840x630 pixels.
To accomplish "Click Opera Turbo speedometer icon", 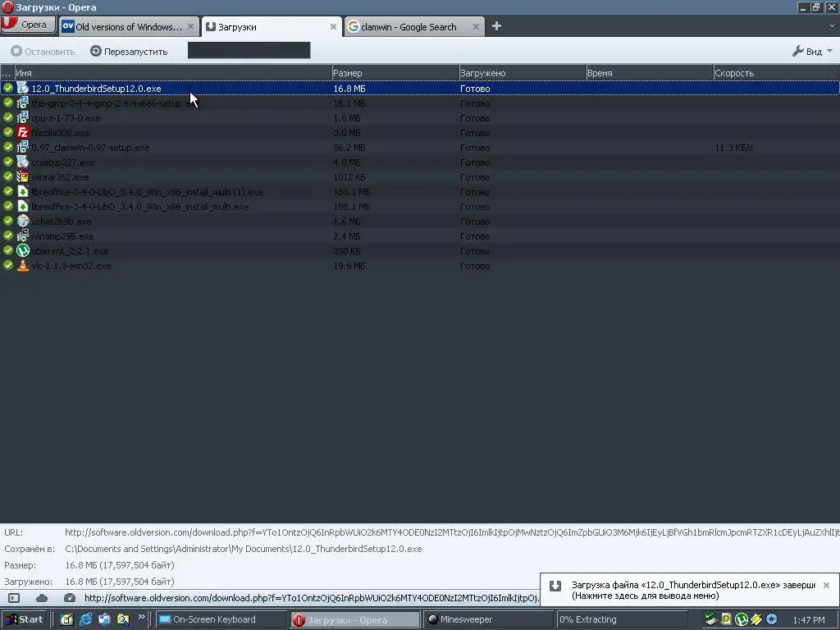I will pos(69,598).
